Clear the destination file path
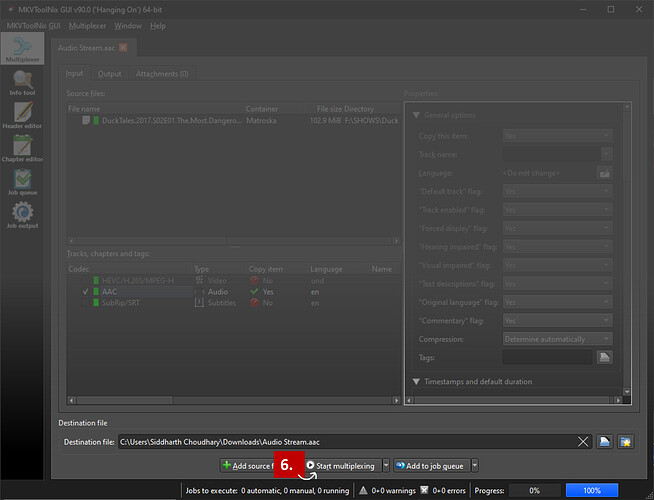Viewport: 654px width, 500px height. [x=584, y=441]
